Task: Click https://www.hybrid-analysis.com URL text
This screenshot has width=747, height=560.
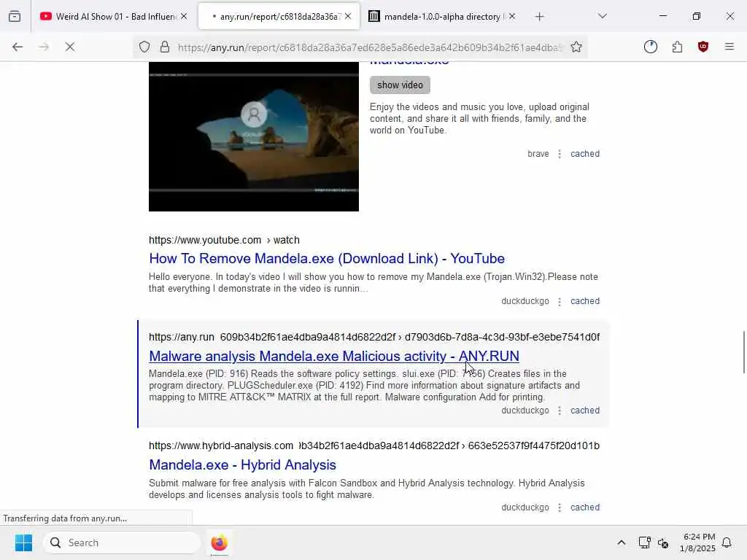Action: coord(220,446)
